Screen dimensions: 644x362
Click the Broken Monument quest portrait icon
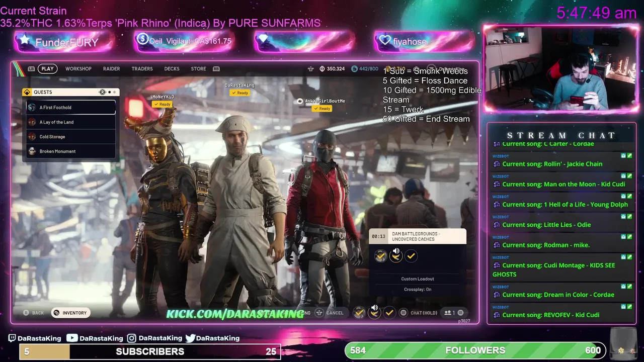point(32,151)
